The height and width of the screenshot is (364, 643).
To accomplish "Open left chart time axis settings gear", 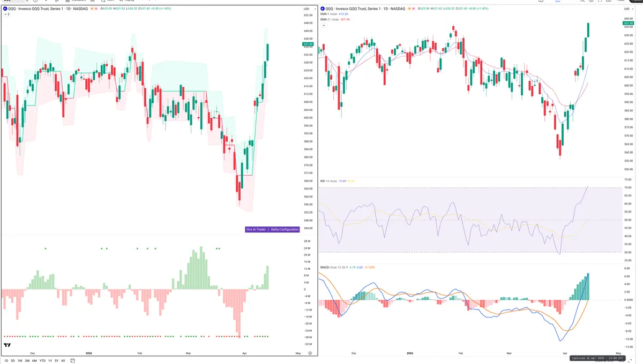I will [310, 353].
